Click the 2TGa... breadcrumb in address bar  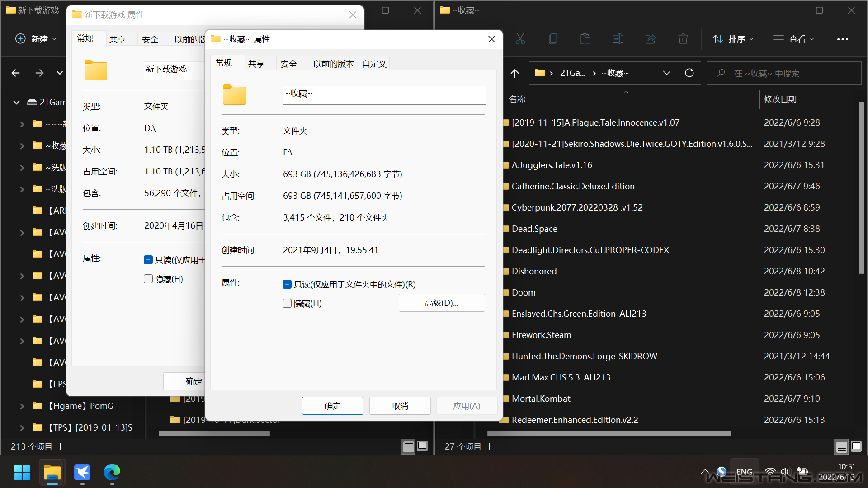pos(573,73)
